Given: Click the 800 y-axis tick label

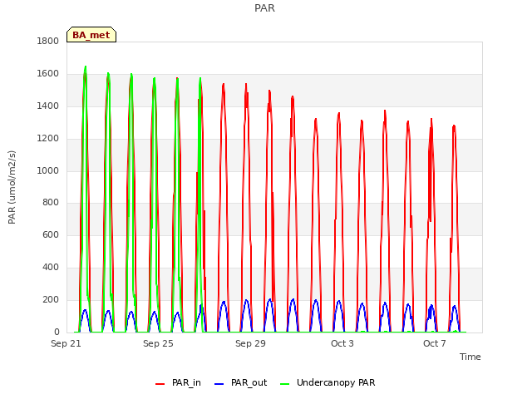Looking at the screenshot, I should [x=51, y=203].
